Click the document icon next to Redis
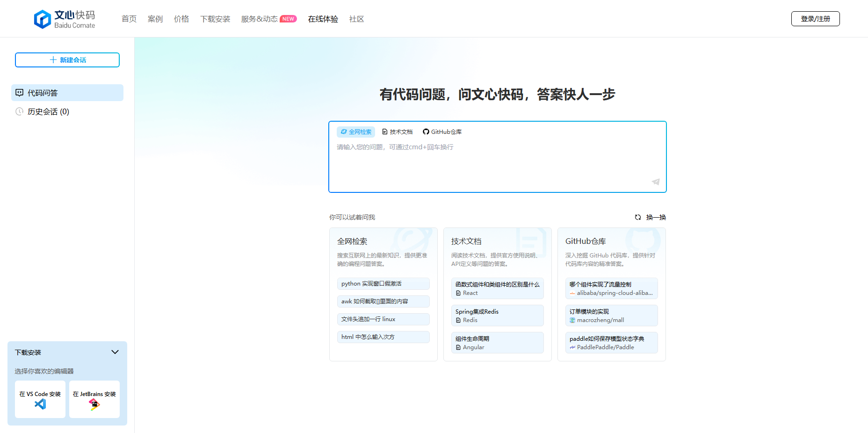This screenshot has height=433, width=868. [458, 320]
